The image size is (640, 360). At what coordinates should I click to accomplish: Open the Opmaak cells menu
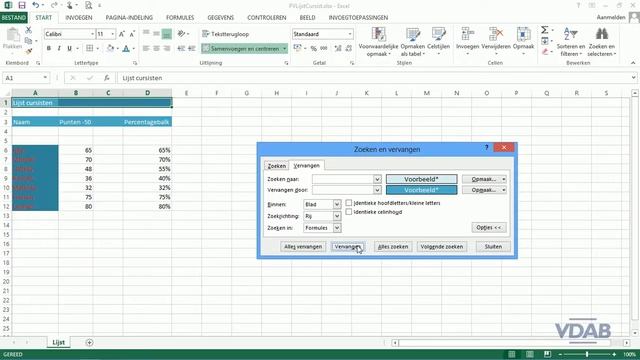523,42
